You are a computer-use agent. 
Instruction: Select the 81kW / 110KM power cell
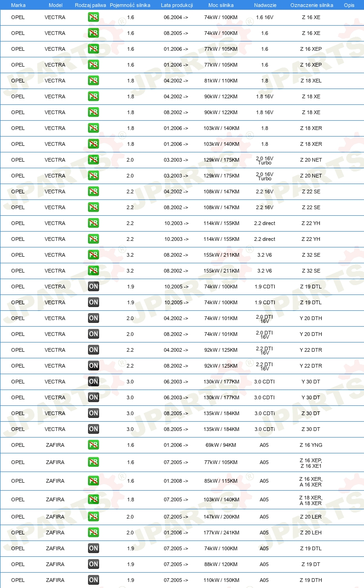point(221,81)
